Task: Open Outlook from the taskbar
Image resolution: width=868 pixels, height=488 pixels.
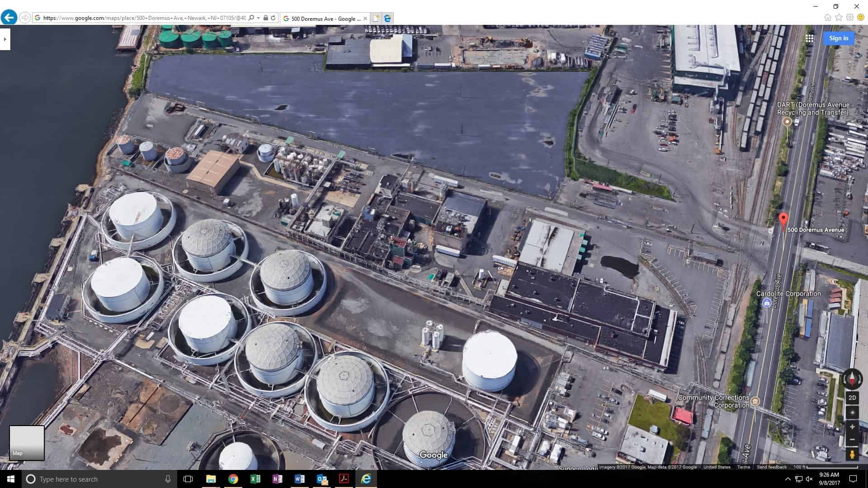Action: (x=322, y=479)
